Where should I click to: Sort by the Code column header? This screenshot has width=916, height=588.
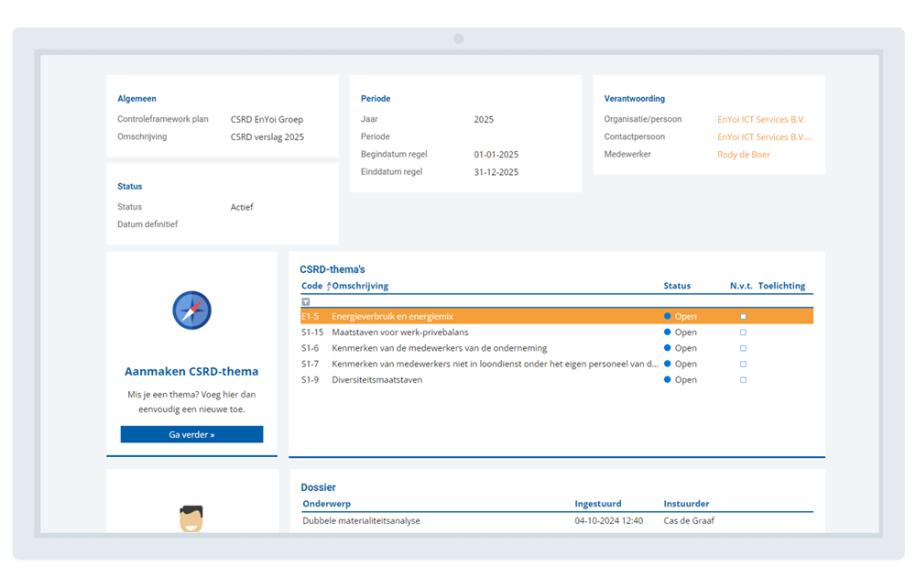pos(311,286)
